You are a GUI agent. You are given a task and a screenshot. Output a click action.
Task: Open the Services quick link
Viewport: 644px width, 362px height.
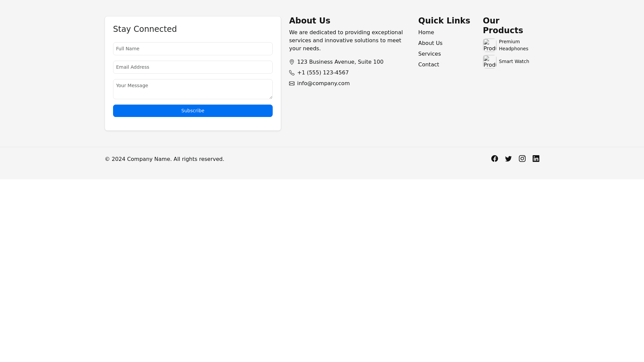pyautogui.click(x=429, y=54)
